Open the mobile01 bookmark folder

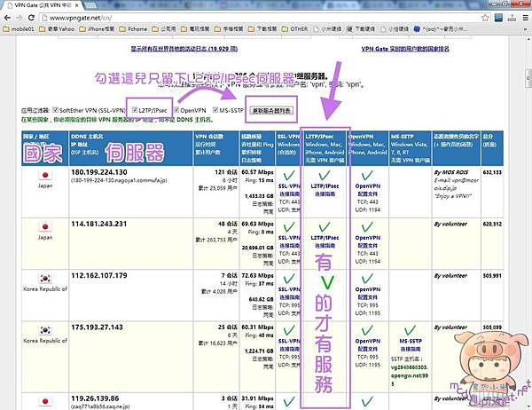(19, 29)
